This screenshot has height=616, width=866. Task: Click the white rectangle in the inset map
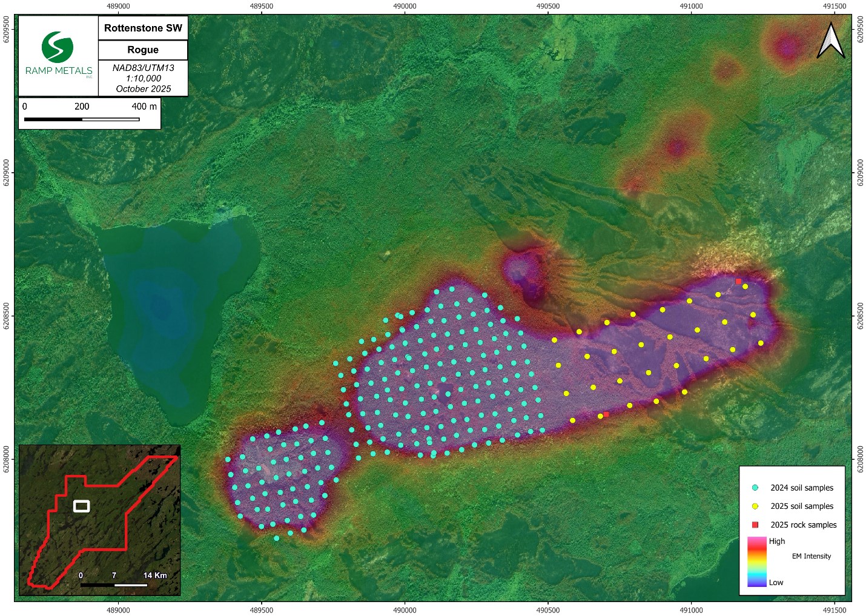[x=81, y=506]
